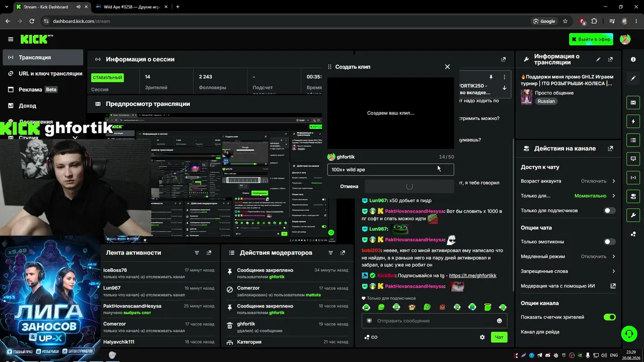Open the profile avatar menu in header
The height and width of the screenshot is (362, 644).
(x=625, y=39)
